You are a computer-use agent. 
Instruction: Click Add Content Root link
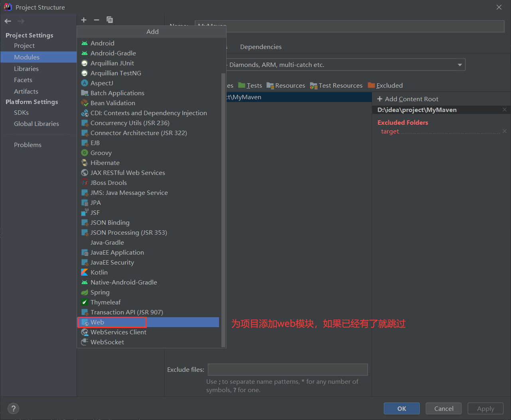(x=408, y=99)
